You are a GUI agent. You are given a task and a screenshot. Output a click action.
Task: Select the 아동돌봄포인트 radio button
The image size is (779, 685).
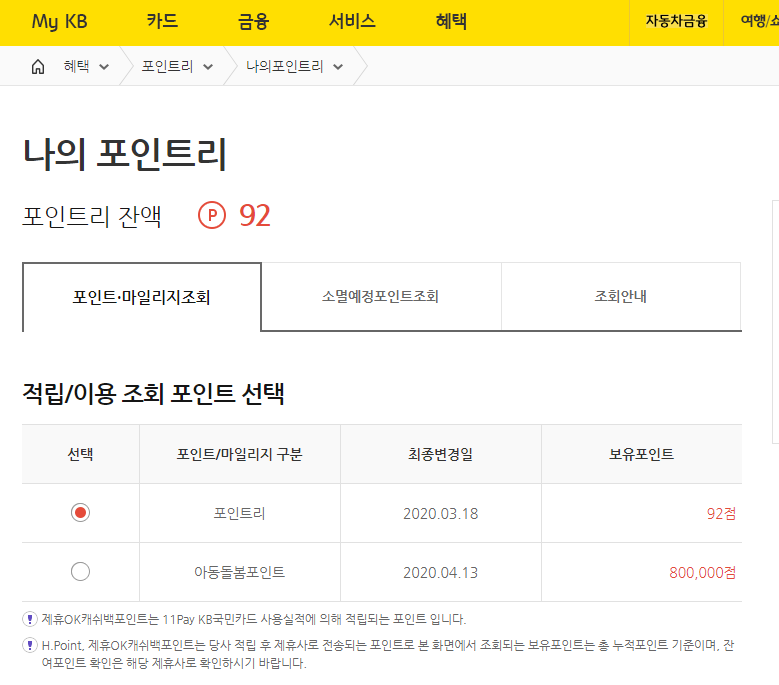tap(80, 572)
